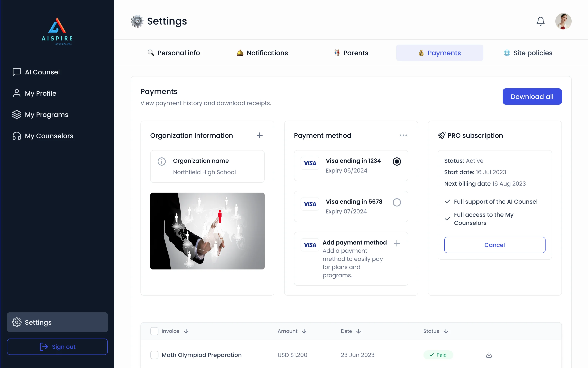Toggle the select-all Invoice checkbox
This screenshot has height=368, width=588.
(x=154, y=331)
